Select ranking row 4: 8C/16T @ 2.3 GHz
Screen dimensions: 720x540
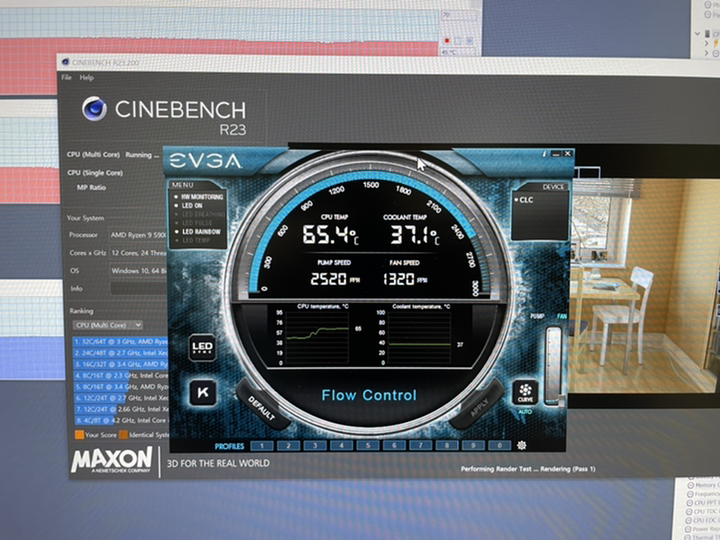tap(121, 375)
